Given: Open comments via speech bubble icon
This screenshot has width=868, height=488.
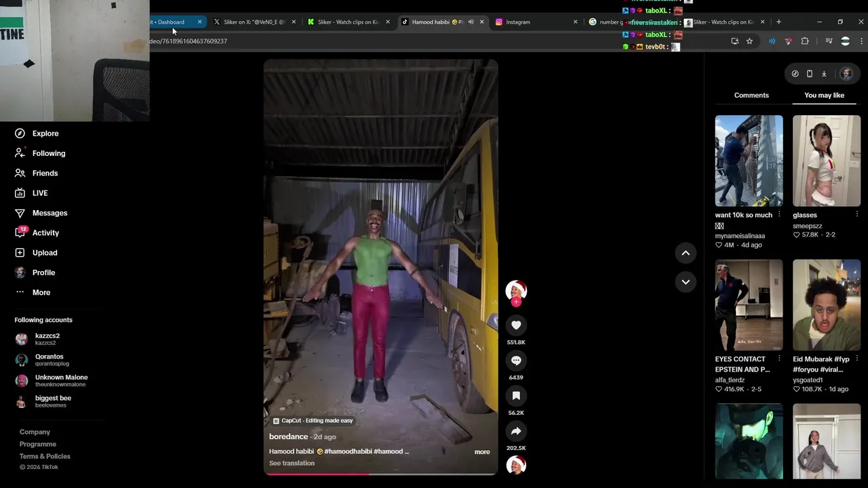Looking at the screenshot, I should [516, 361].
